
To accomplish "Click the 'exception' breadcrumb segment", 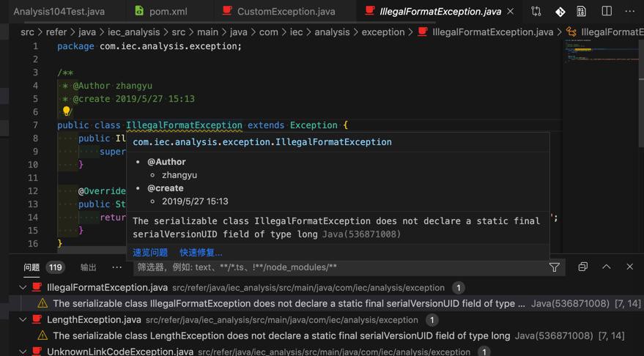I will 382,32.
